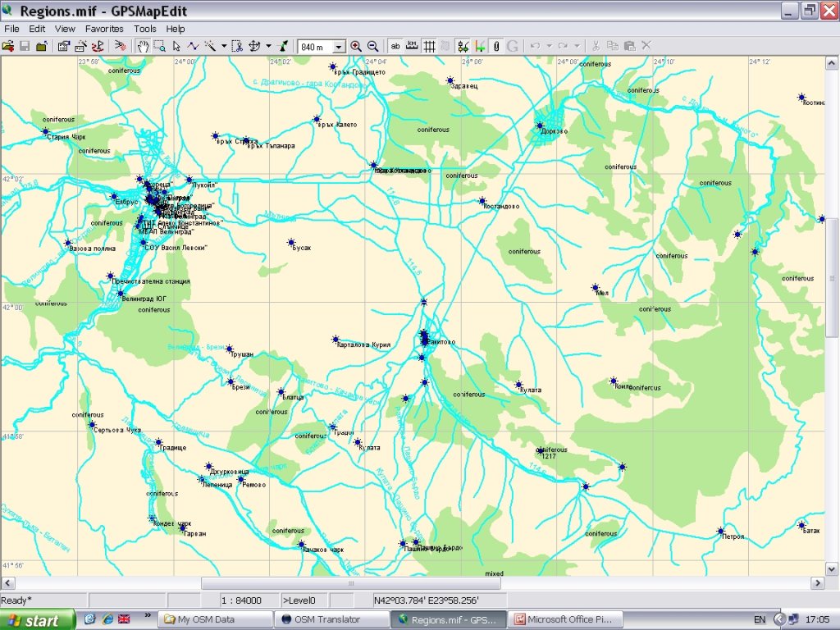Click the Open file folder icon
The height and width of the screenshot is (630, 840).
pos(8,46)
